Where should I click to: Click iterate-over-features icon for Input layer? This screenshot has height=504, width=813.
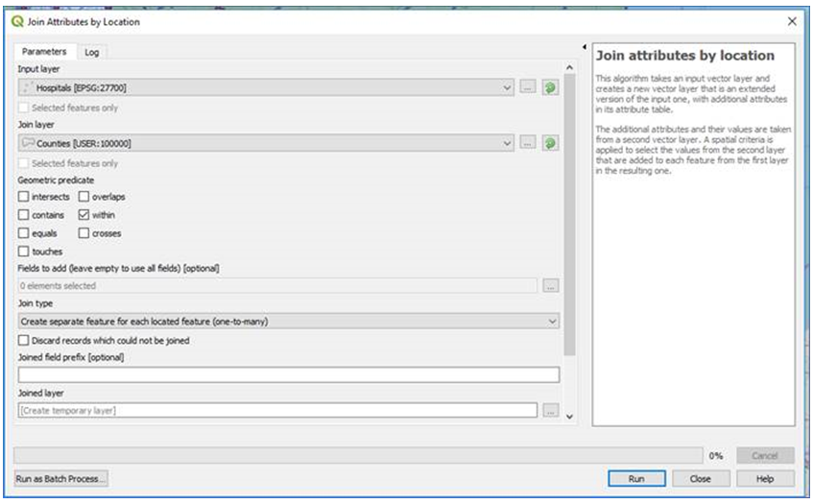(550, 87)
